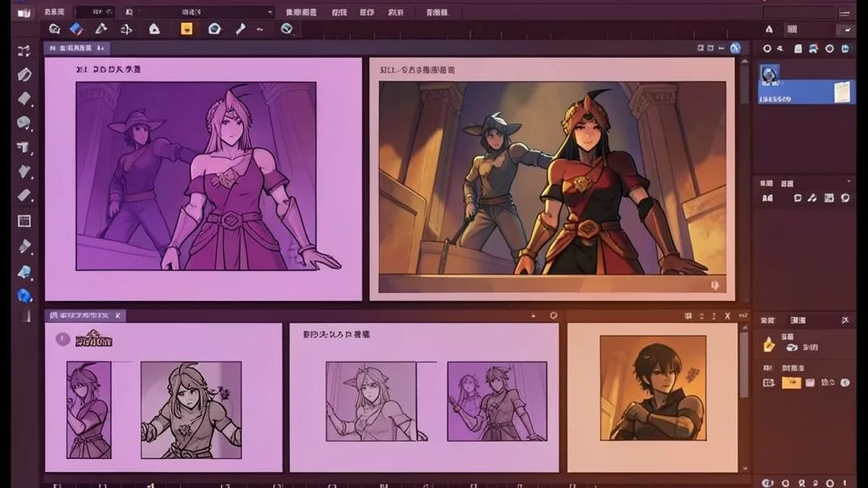This screenshot has width=868, height=488.
Task: Click the speech-bubble icon at start of top toolbar
Action: point(54,29)
